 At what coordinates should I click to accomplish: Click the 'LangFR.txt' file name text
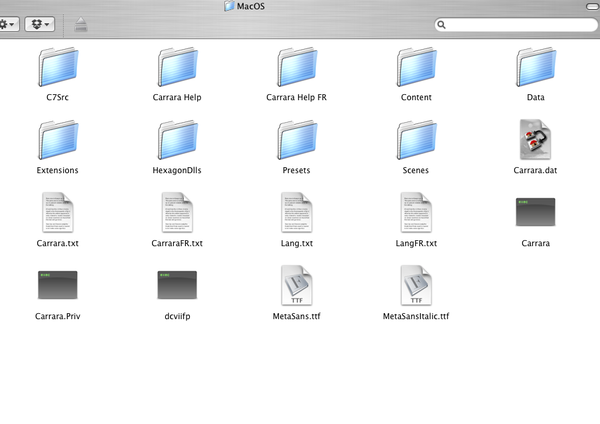click(416, 243)
